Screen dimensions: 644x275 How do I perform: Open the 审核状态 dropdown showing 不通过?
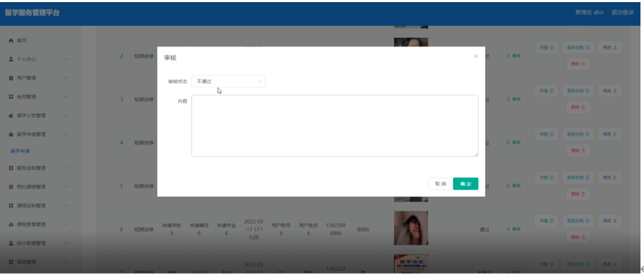pos(228,82)
